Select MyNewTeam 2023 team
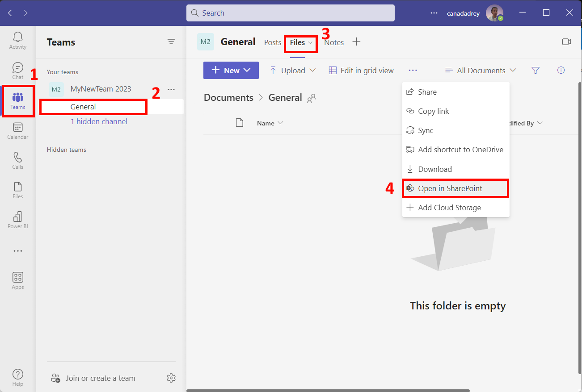582x392 pixels. [x=101, y=89]
